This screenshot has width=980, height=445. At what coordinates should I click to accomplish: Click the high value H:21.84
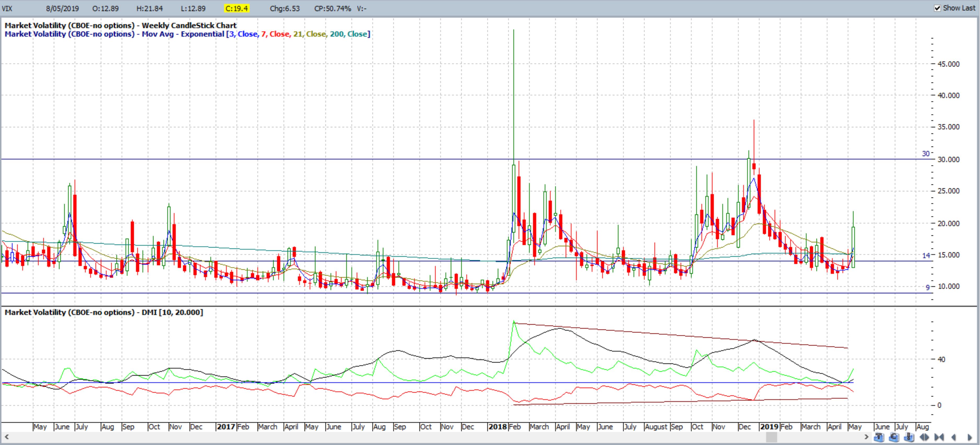pyautogui.click(x=149, y=8)
